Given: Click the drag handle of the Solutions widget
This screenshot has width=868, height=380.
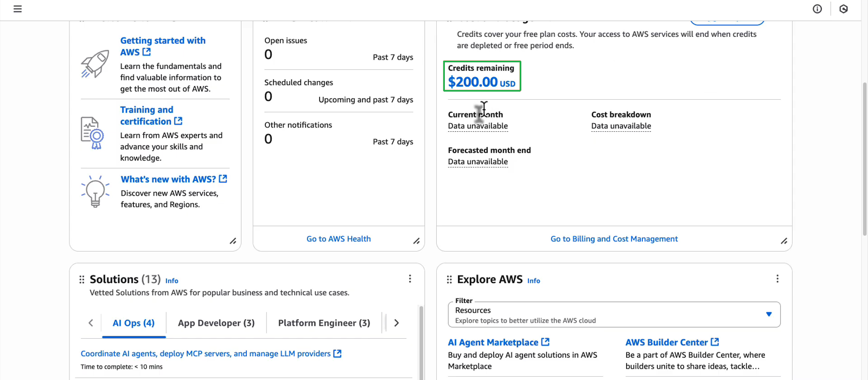Looking at the screenshot, I should 82,279.
